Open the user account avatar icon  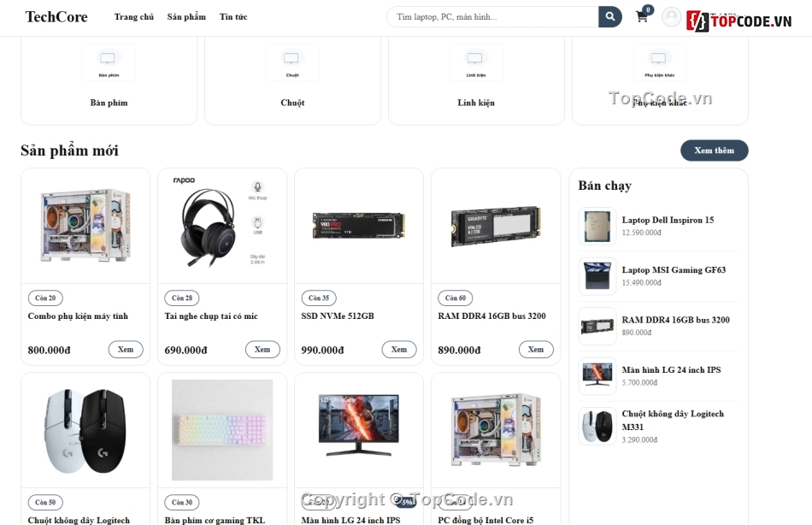pyautogui.click(x=671, y=16)
